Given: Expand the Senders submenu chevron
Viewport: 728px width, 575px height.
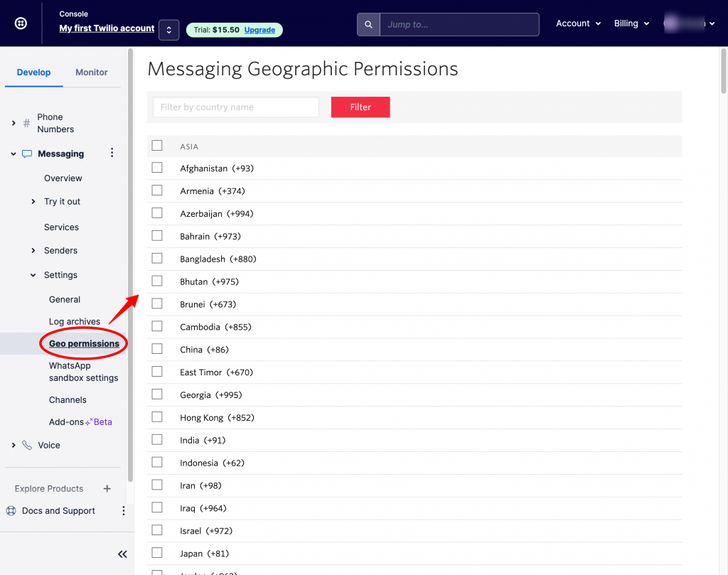Looking at the screenshot, I should [x=33, y=251].
